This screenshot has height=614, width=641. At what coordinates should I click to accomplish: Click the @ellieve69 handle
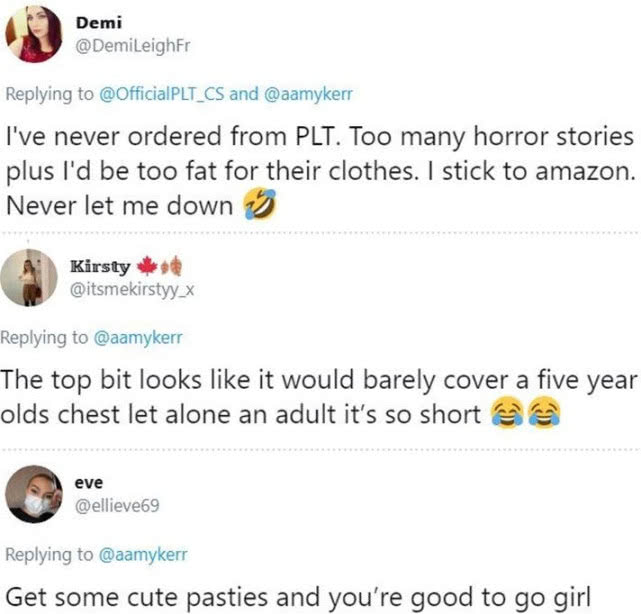[x=115, y=503]
